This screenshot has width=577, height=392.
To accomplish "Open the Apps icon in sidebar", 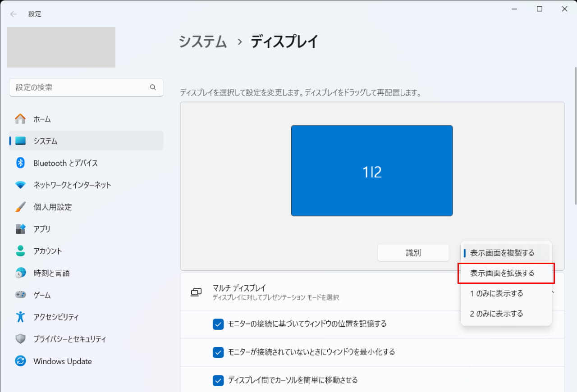I will coord(20,229).
